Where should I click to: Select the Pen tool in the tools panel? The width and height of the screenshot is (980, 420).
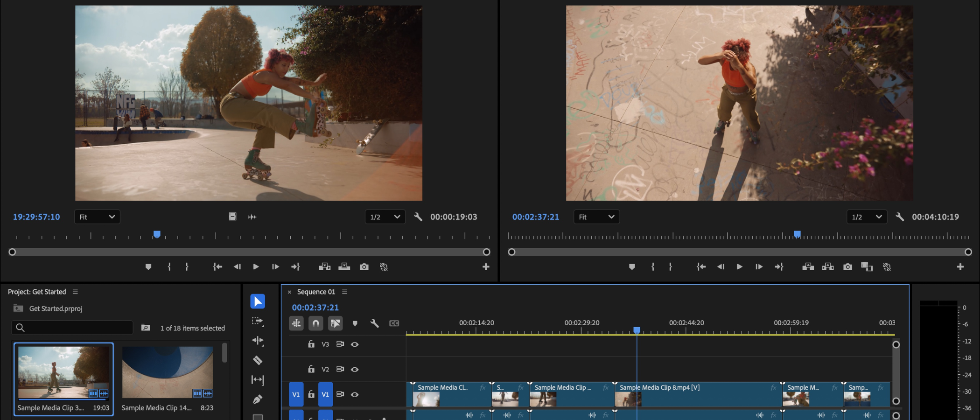coord(258,399)
